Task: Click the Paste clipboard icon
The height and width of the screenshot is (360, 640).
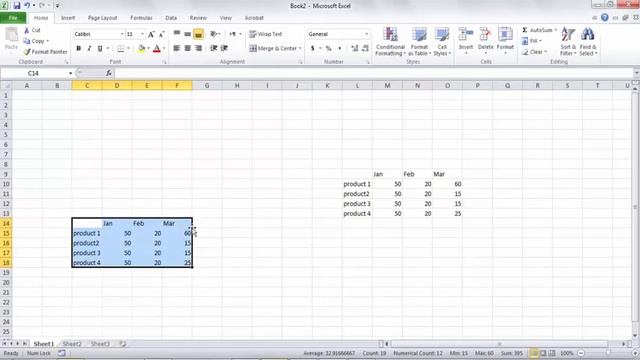Action: point(11,35)
